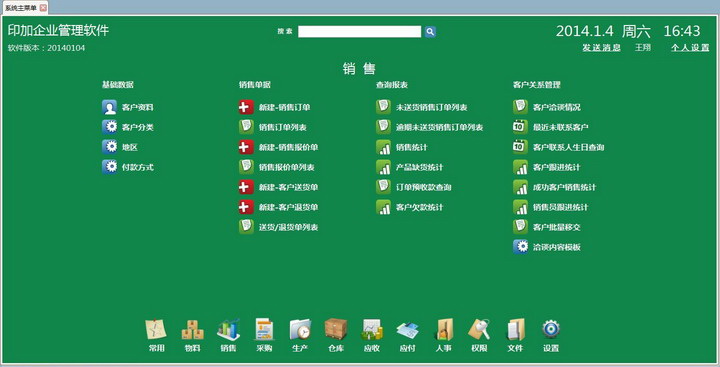Open 销售统计 chart icon
The width and height of the screenshot is (720, 367).
[383, 147]
